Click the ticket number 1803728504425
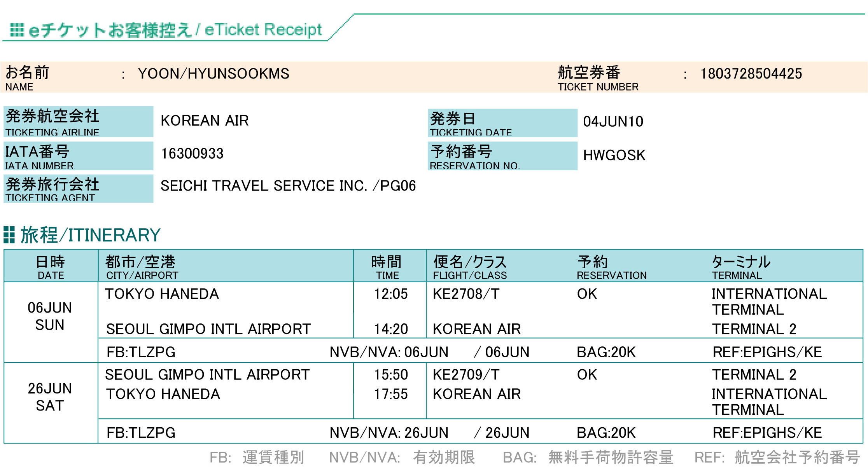This screenshot has height=470, width=868. tap(751, 73)
